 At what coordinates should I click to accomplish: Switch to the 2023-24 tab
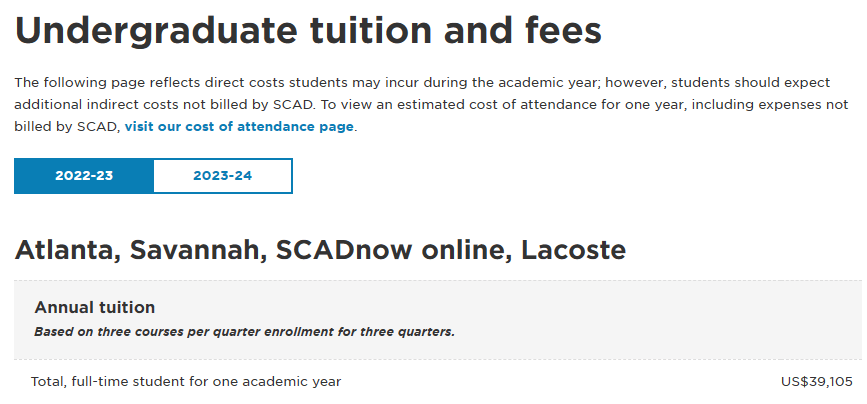coord(222,176)
